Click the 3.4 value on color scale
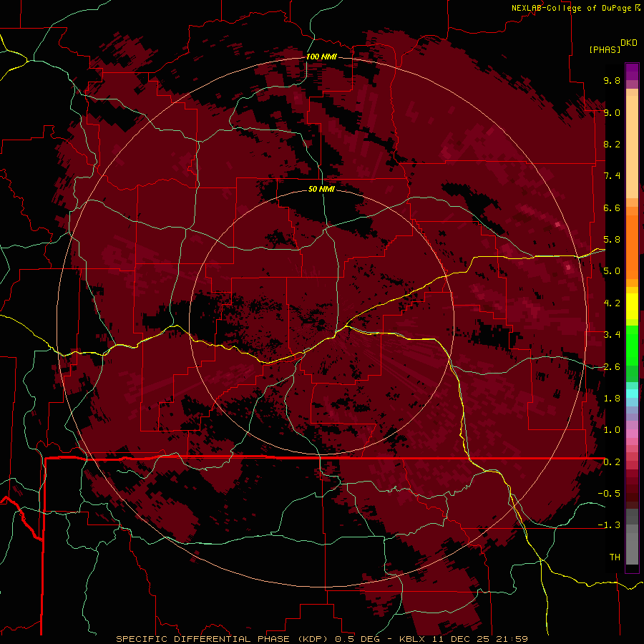The width and height of the screenshot is (644, 644). (x=612, y=335)
